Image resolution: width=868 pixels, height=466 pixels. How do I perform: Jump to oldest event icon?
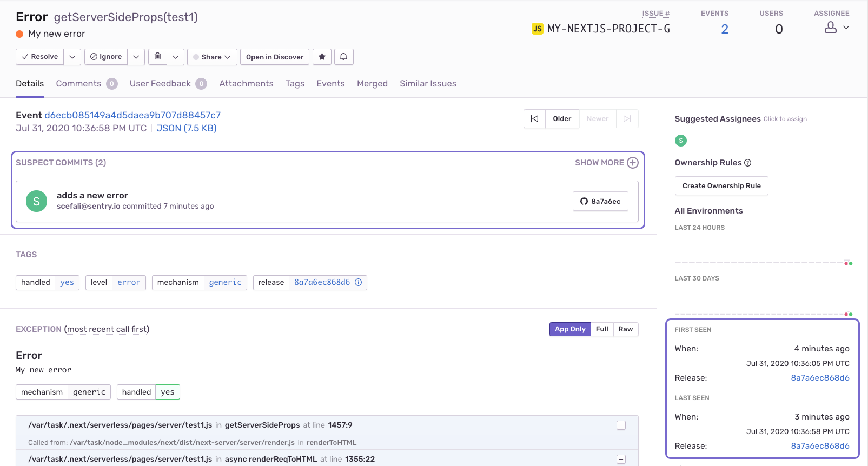[x=534, y=119]
